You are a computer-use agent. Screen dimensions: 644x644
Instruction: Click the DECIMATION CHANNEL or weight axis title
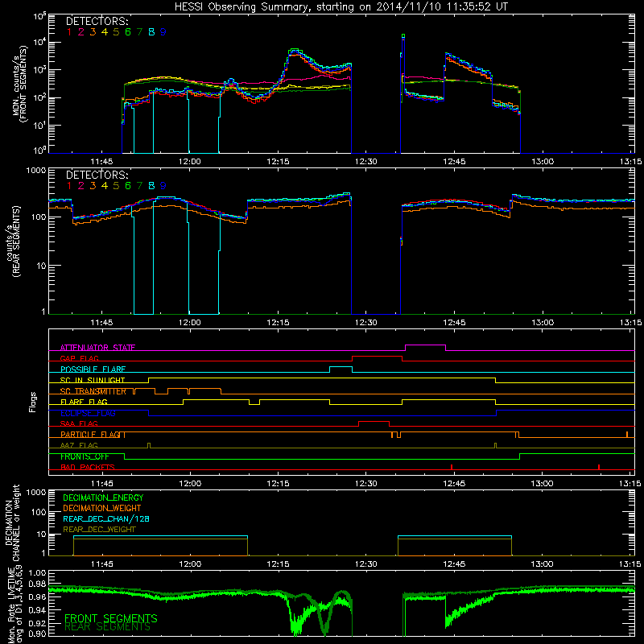(x=12, y=523)
